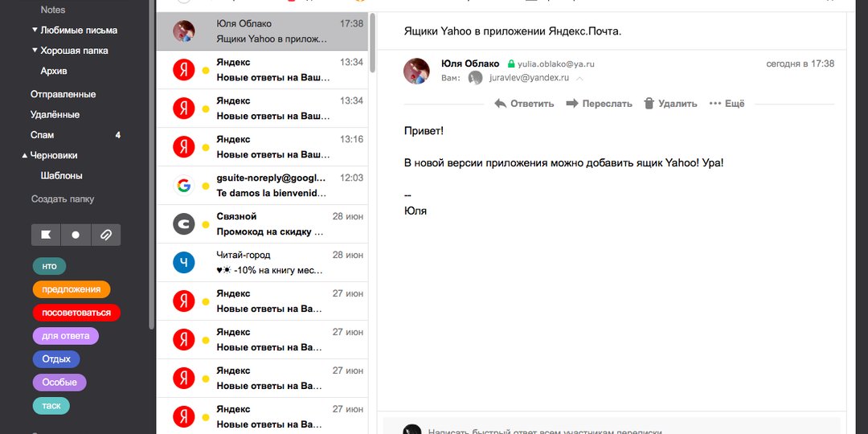Open the Notes folder
Viewport: 868px width, 434px height.
[x=52, y=10]
